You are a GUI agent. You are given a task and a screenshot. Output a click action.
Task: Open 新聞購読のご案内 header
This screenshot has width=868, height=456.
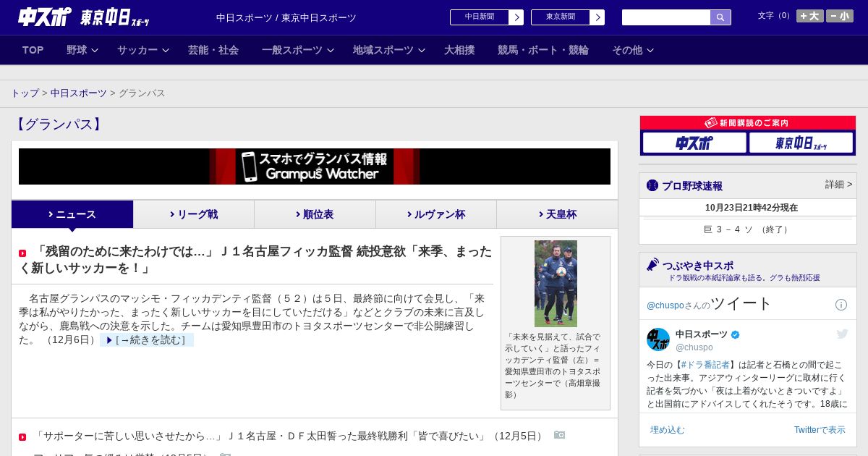(x=748, y=123)
